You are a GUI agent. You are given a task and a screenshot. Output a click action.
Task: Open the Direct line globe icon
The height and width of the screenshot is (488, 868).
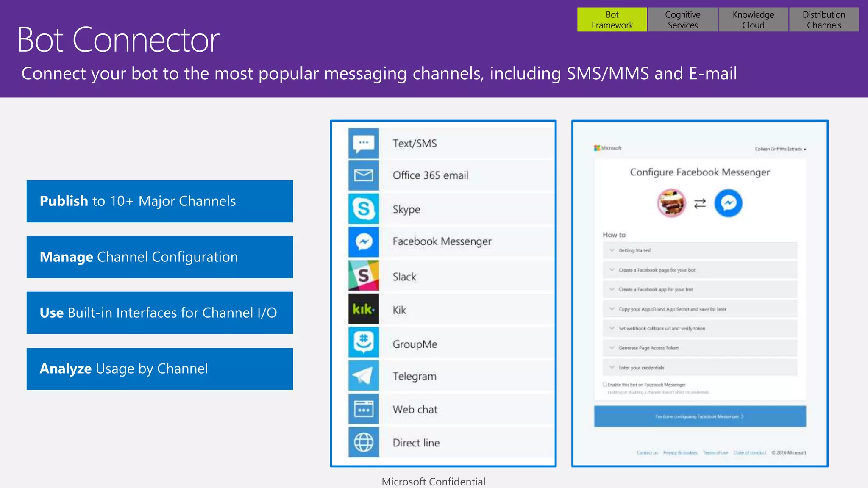(x=364, y=442)
